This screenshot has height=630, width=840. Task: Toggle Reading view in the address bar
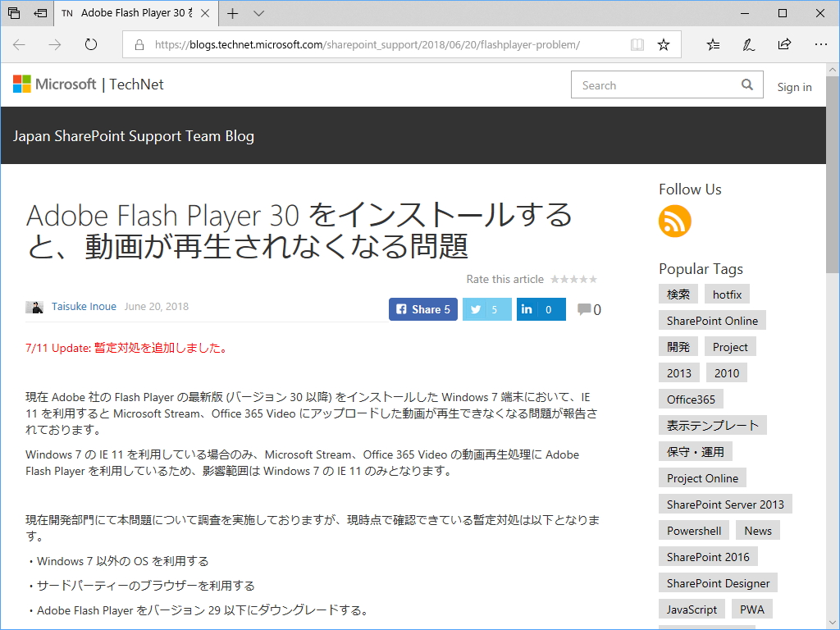(637, 44)
